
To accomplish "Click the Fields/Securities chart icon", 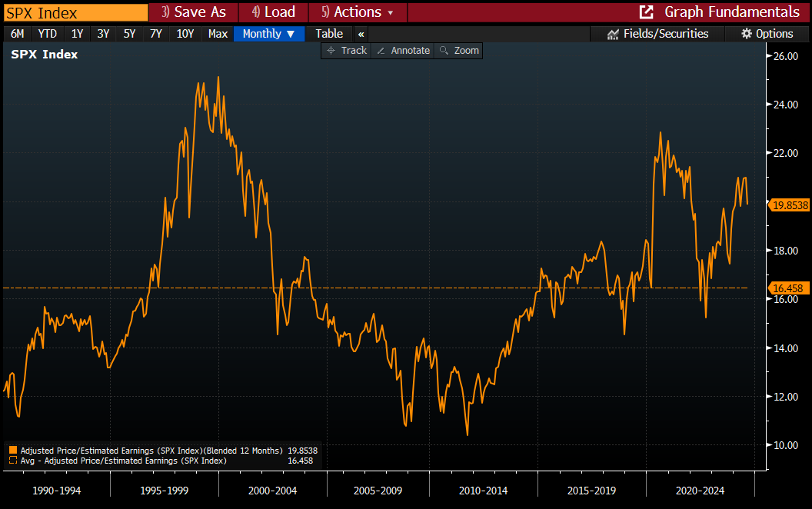I will pyautogui.click(x=613, y=34).
